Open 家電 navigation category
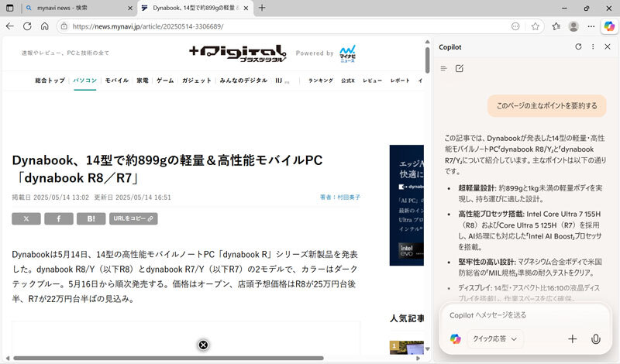Image resolution: width=620 pixels, height=364 pixels. click(143, 81)
